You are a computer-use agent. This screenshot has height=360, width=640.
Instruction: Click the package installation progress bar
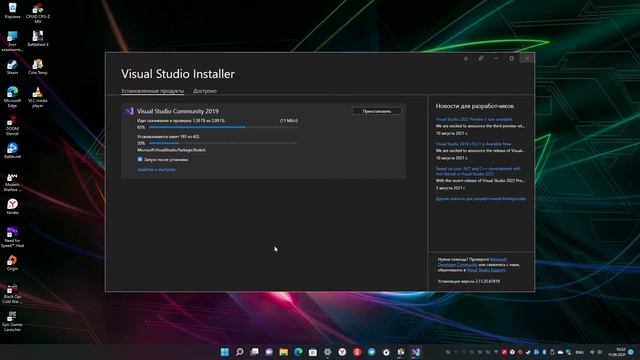(223, 143)
